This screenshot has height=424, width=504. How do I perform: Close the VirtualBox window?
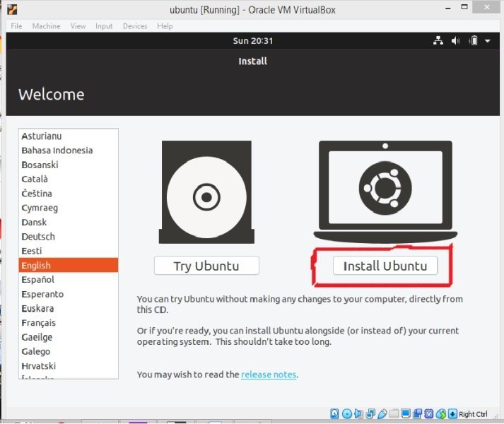(486, 7)
